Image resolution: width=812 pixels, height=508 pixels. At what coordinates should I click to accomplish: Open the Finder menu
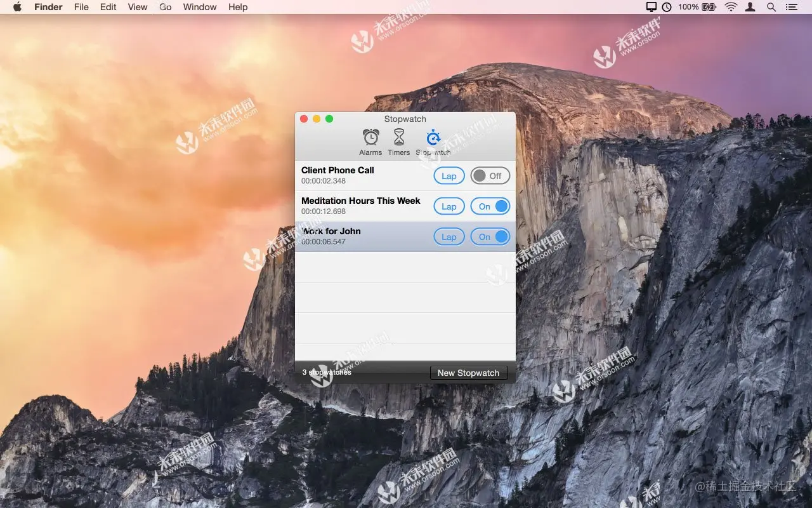[48, 7]
